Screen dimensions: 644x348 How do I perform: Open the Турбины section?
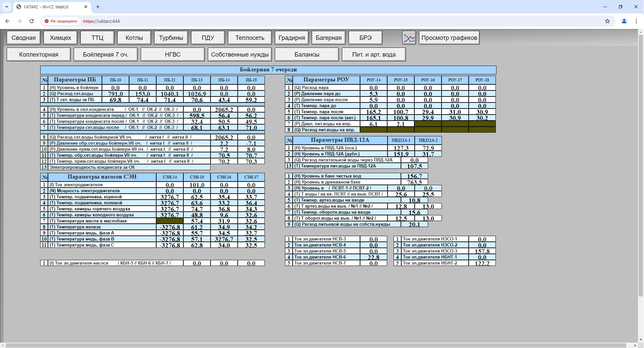click(x=171, y=38)
